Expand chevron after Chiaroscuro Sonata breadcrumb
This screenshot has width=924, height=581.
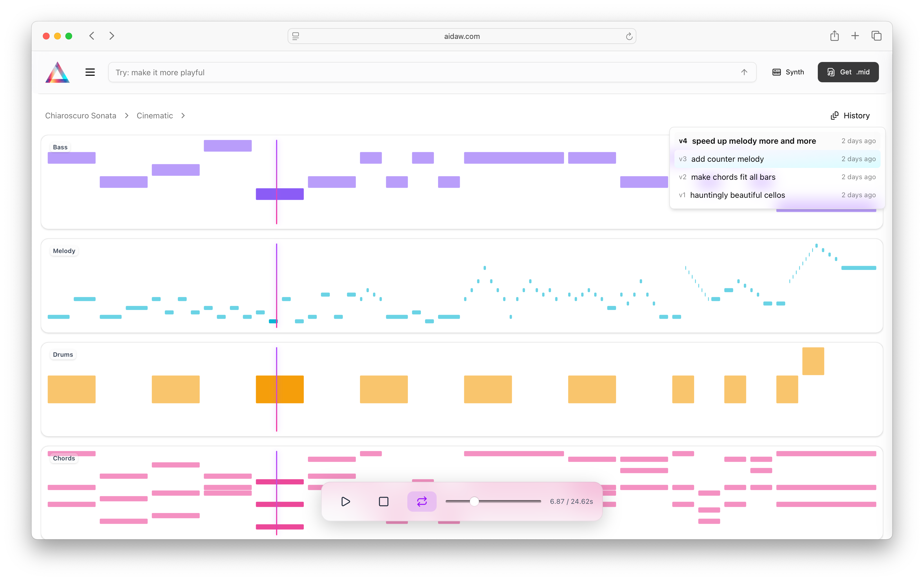click(x=127, y=116)
